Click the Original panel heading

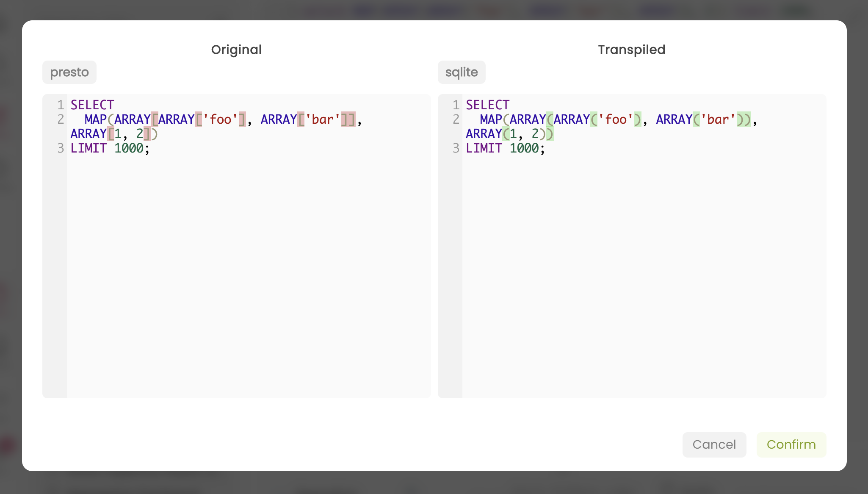click(236, 50)
